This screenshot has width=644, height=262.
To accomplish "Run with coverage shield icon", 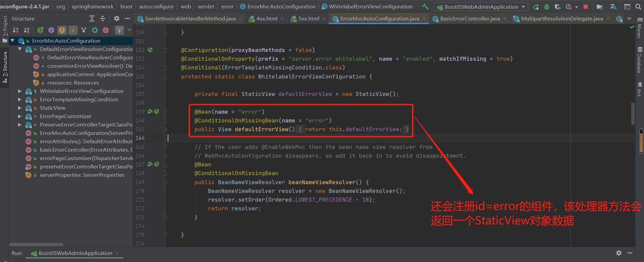I will [557, 7].
